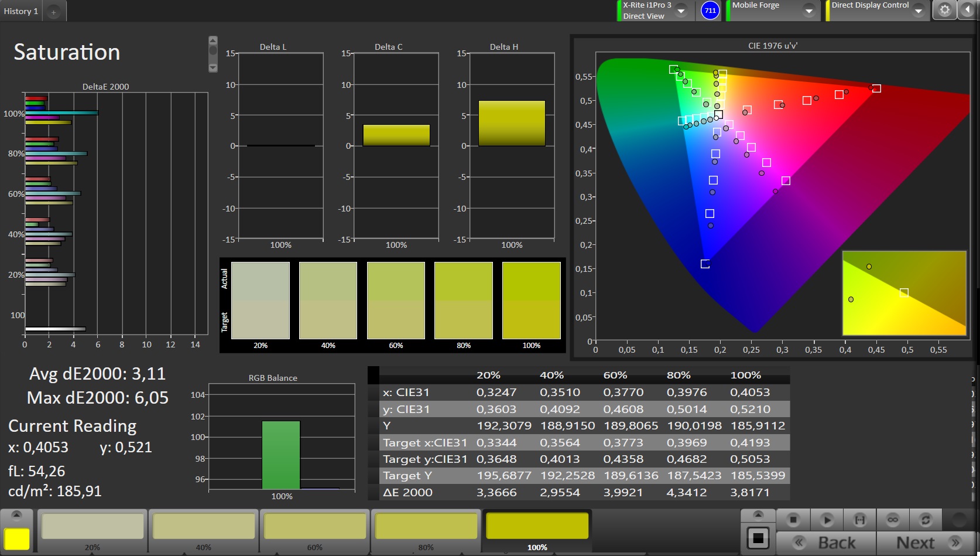
Task: Select the 40% saturation patch button
Action: [x=204, y=531]
